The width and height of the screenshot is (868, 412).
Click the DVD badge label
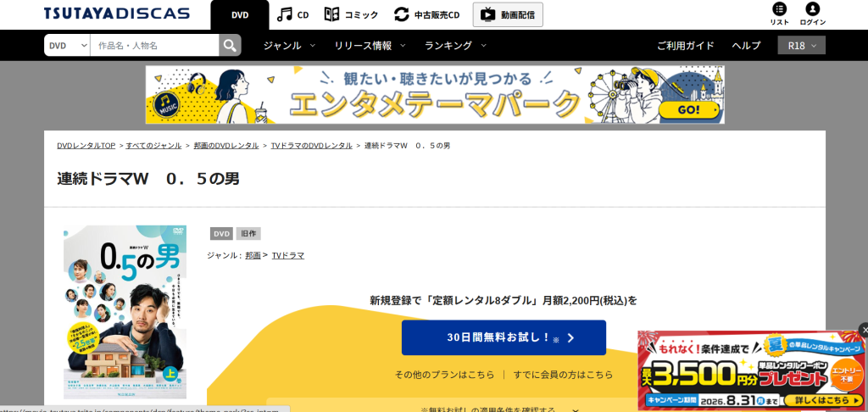tap(221, 234)
